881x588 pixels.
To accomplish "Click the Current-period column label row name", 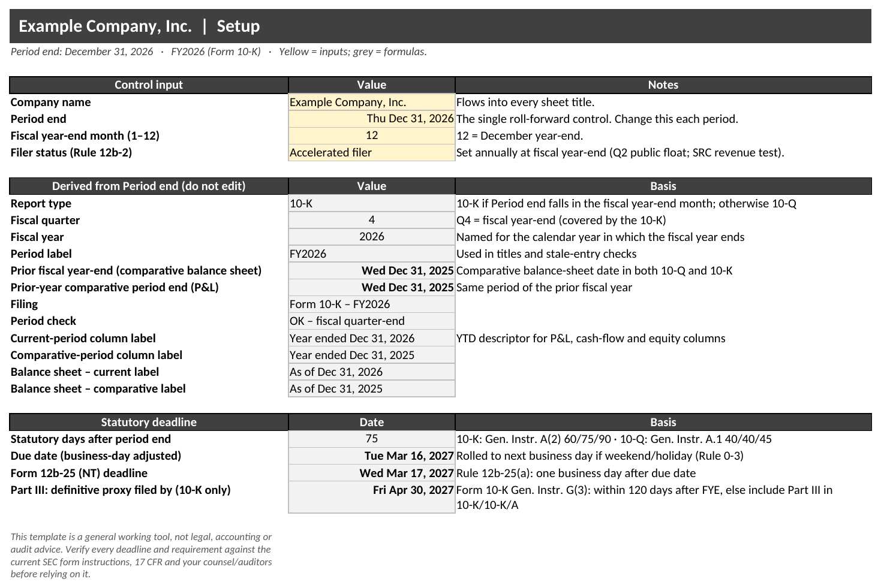I will tap(83, 338).
